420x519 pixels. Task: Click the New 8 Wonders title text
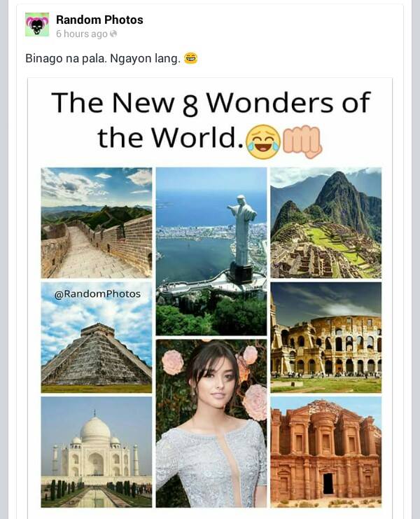(211, 120)
